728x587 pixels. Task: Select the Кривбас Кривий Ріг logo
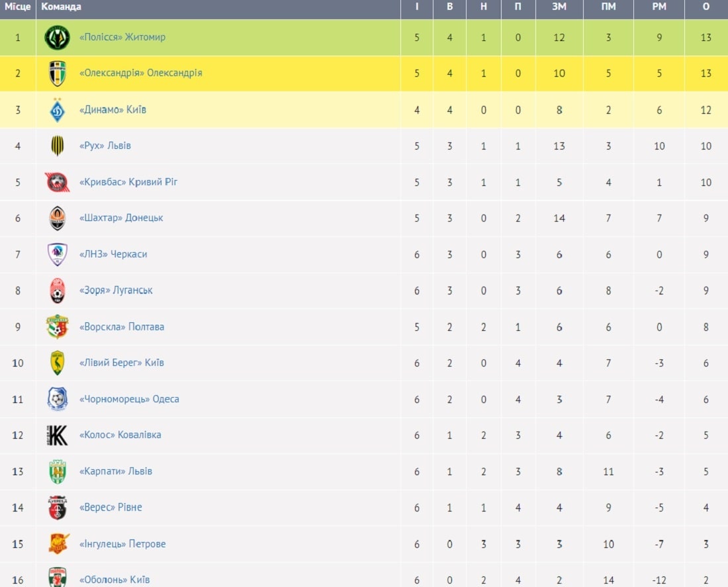click(57, 182)
